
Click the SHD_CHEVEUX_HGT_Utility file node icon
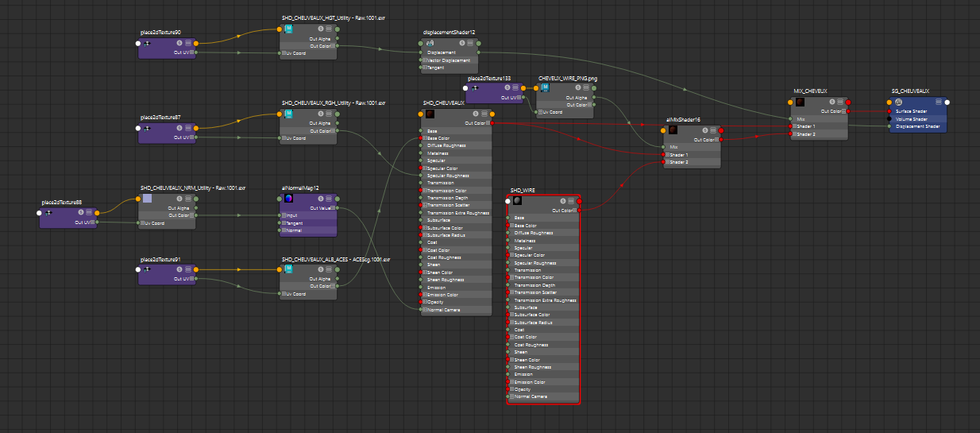coord(288,29)
